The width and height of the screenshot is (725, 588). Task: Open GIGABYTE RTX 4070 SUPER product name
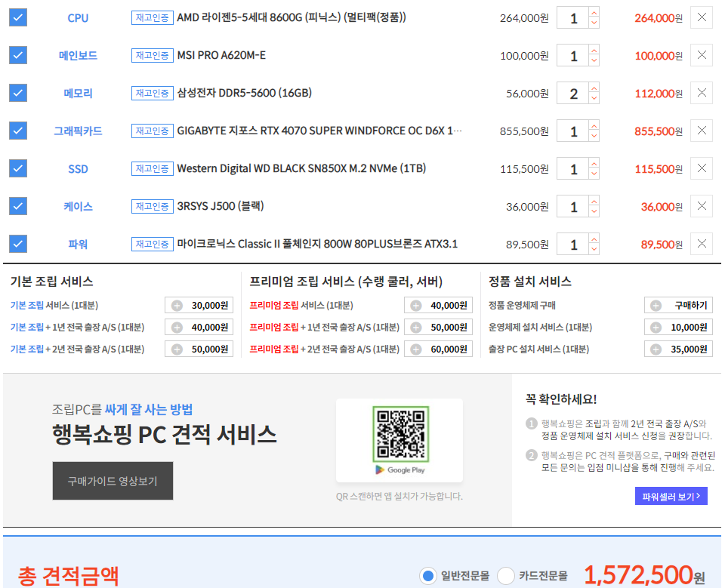click(x=319, y=131)
